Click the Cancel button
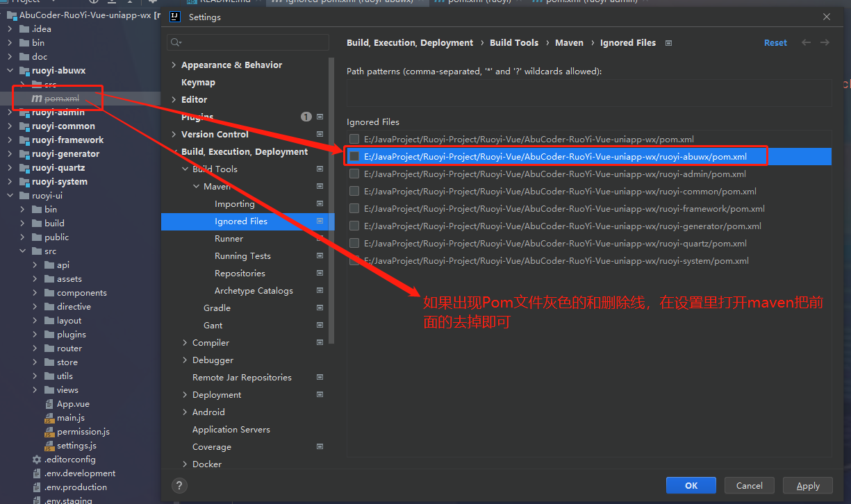This screenshot has height=504, width=851. [x=750, y=486]
